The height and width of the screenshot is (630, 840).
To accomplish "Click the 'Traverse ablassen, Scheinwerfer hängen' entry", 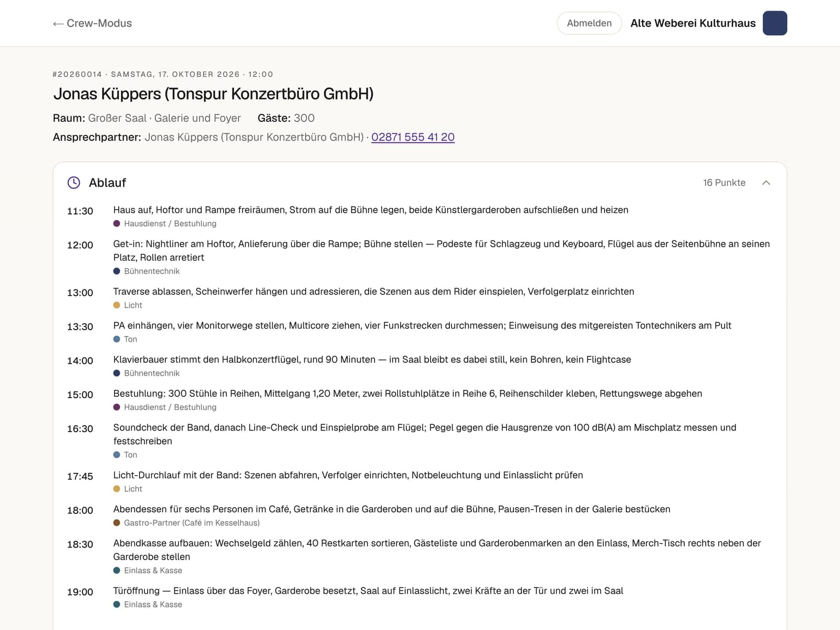I will coord(374,291).
